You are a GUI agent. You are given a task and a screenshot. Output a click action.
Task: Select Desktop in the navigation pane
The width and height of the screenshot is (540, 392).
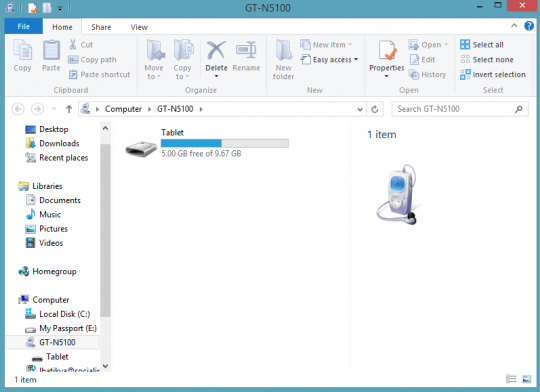[x=47, y=129]
